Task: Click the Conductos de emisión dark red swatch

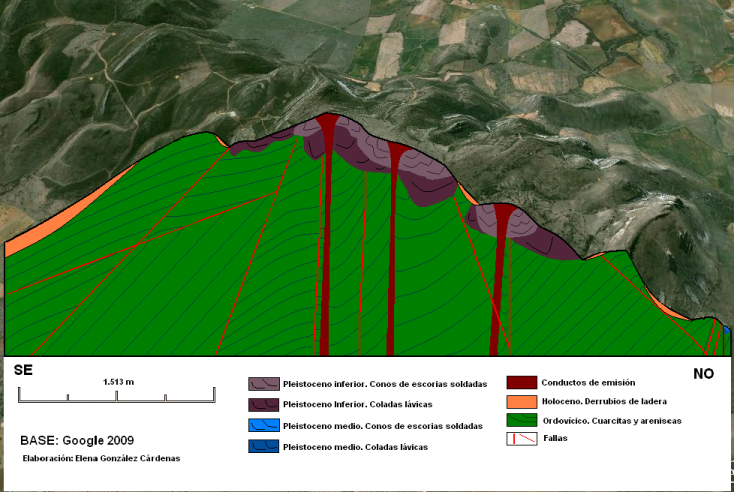Action: click(x=521, y=382)
